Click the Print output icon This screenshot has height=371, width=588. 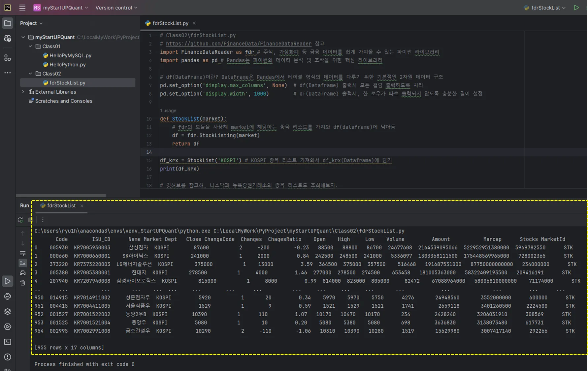point(23,273)
